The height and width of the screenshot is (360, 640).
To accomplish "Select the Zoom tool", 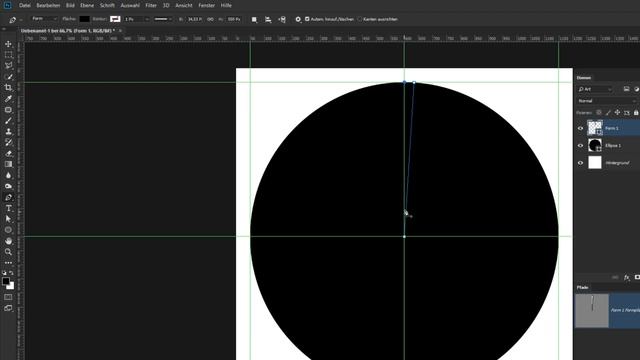I will coord(8,252).
